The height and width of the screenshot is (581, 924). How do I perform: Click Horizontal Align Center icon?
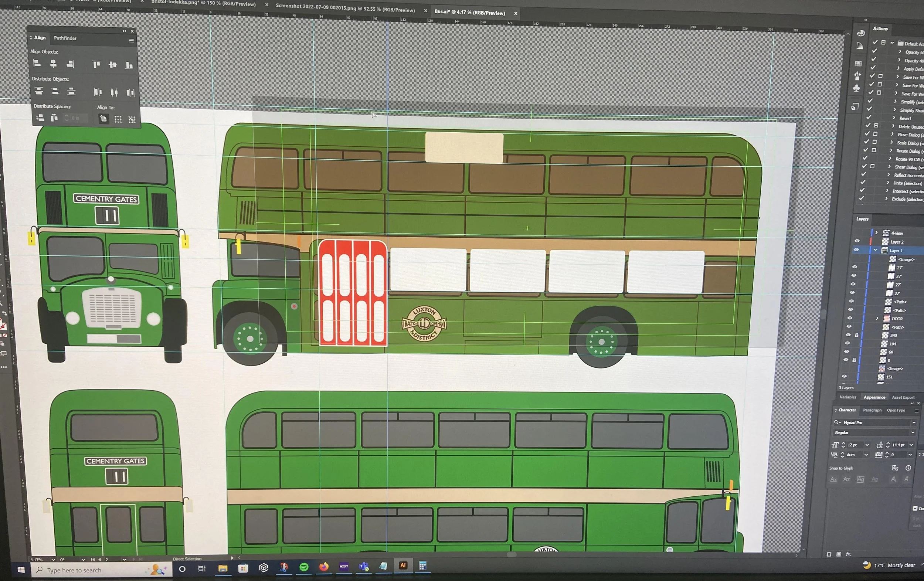[53, 64]
